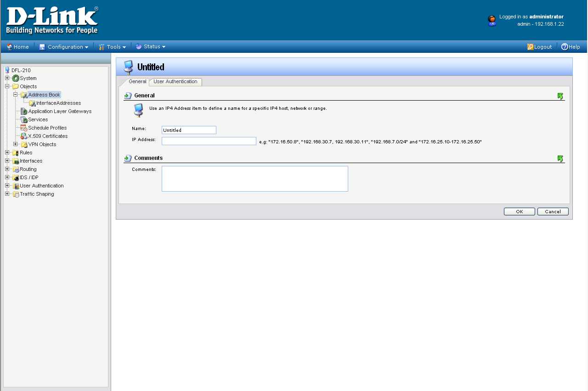Click the green arrow beside General section
The width and height of the screenshot is (588, 391).
click(x=560, y=96)
